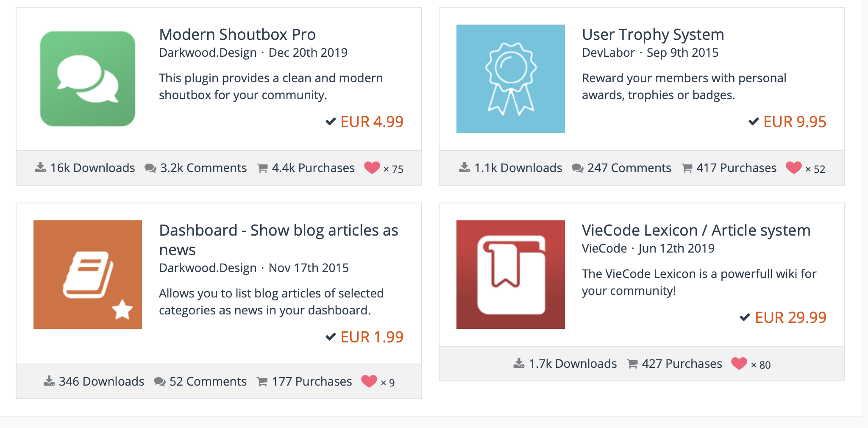The image size is (868, 428).
Task: Click the 247 Comments text
Action: point(629,168)
